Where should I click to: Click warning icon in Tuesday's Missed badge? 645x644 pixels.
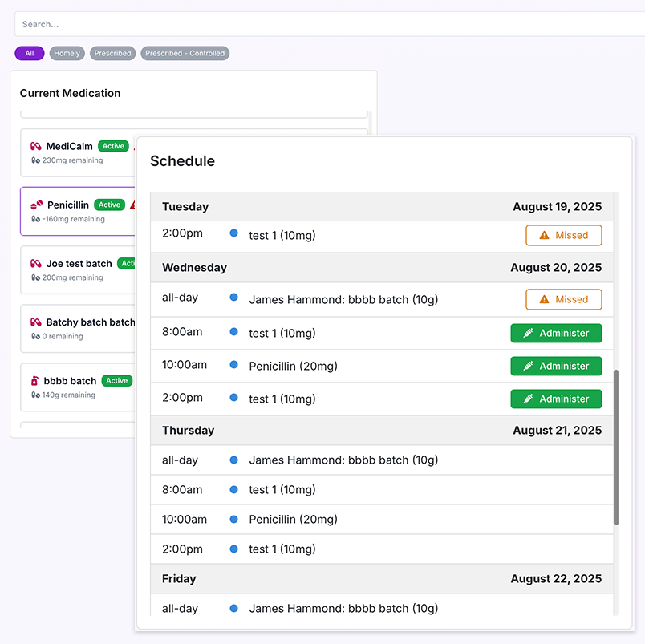545,235
